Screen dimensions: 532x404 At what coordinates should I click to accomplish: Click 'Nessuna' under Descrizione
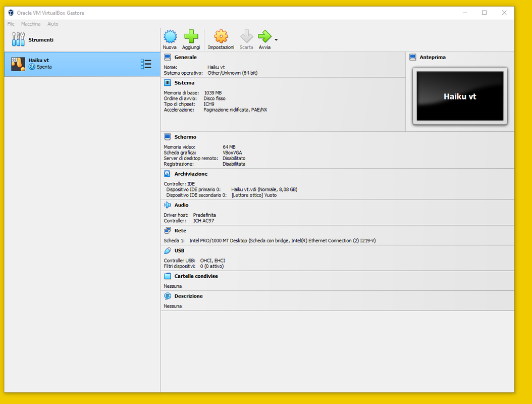(173, 306)
